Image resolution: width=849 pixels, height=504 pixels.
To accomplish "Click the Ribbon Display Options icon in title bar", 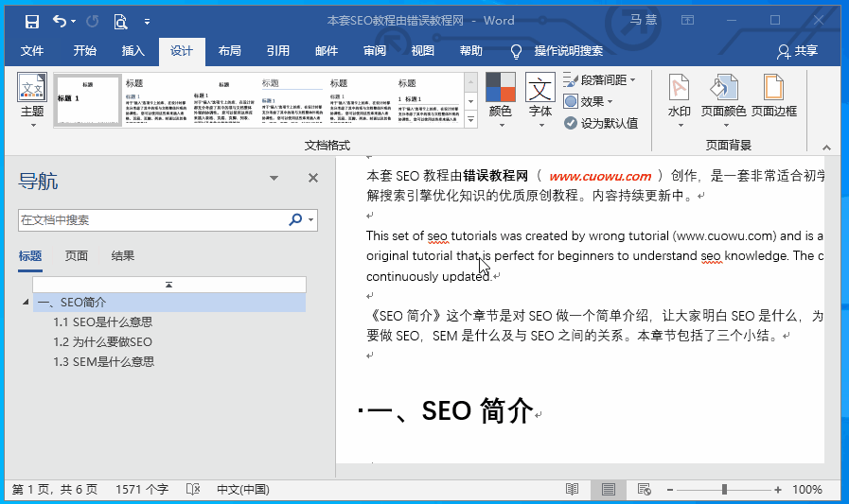I will 688,21.
